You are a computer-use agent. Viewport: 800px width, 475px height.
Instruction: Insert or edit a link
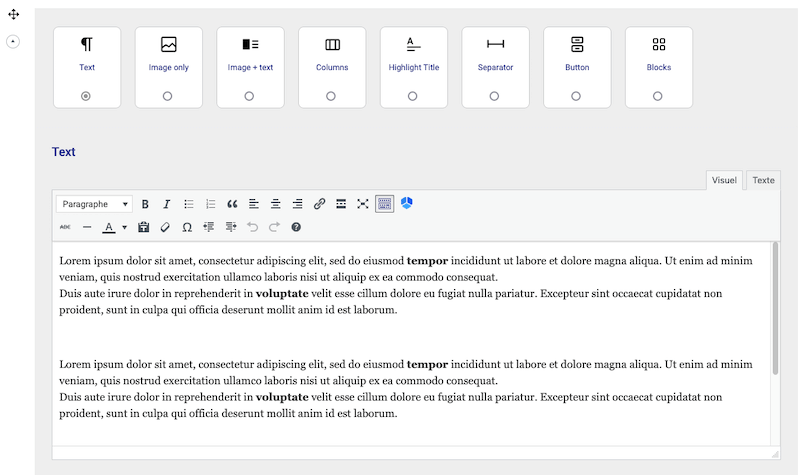(319, 204)
